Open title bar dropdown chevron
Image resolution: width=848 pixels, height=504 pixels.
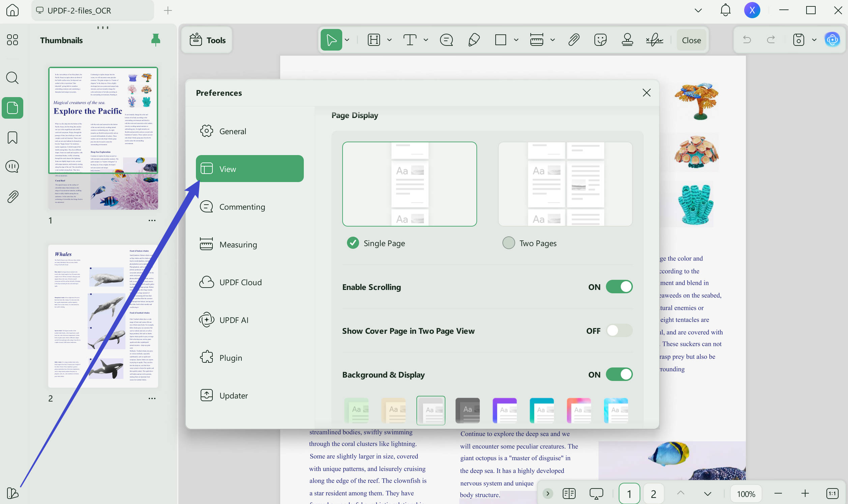click(698, 10)
